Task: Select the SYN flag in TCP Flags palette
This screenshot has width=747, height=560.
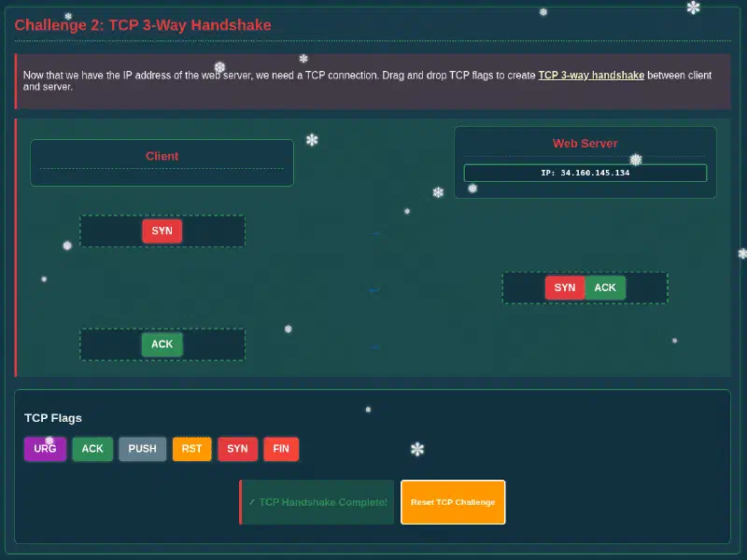Action: (237, 449)
